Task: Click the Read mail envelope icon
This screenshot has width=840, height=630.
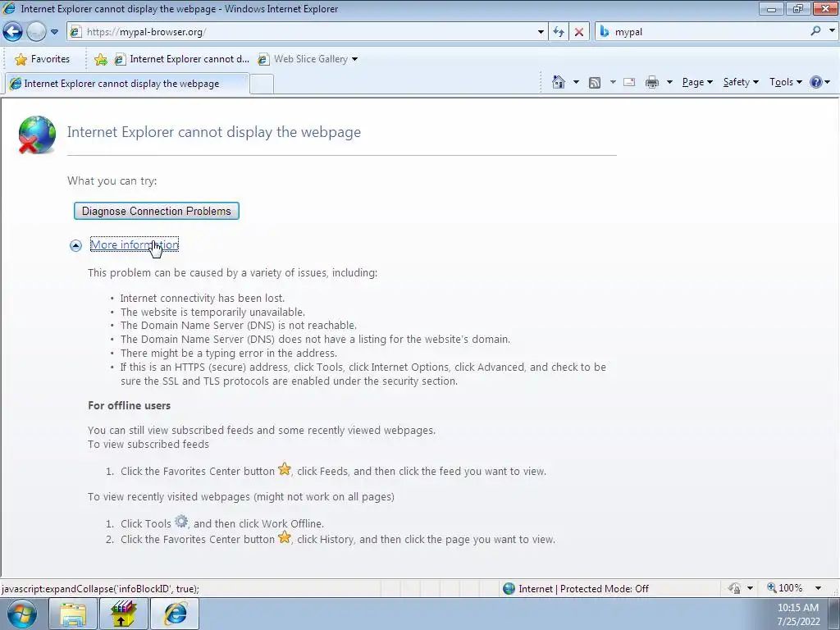Action: pos(629,82)
